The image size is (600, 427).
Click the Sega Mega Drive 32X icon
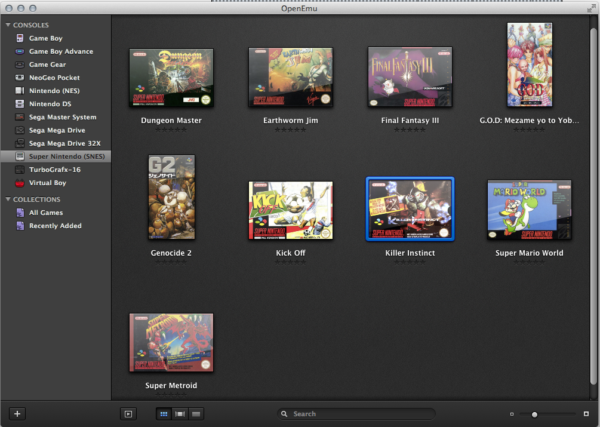[20, 143]
